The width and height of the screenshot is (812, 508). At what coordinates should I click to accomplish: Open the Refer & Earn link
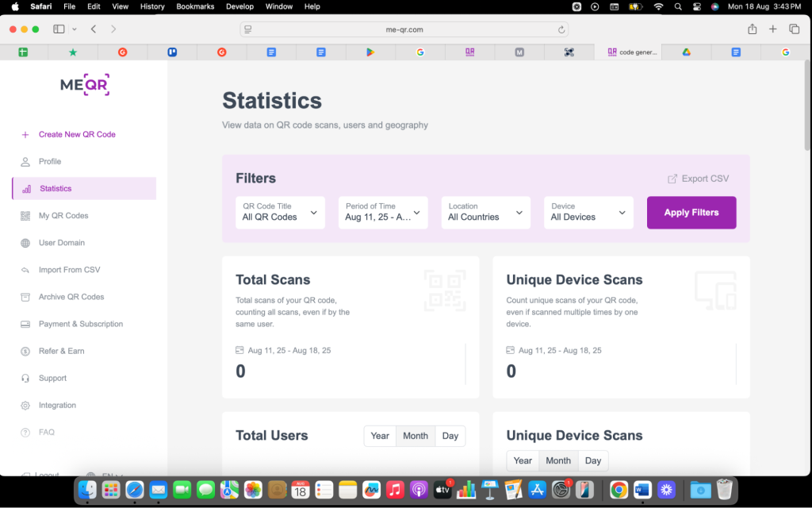pos(61,351)
